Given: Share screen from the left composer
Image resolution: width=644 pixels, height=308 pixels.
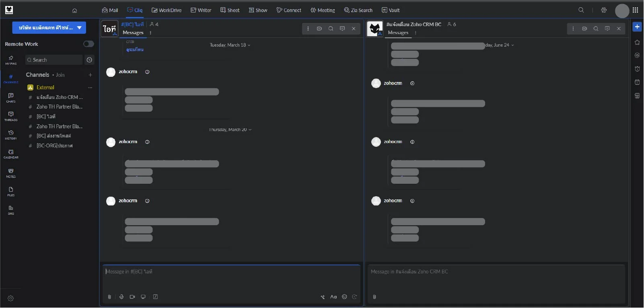Looking at the screenshot, I should pos(143,297).
